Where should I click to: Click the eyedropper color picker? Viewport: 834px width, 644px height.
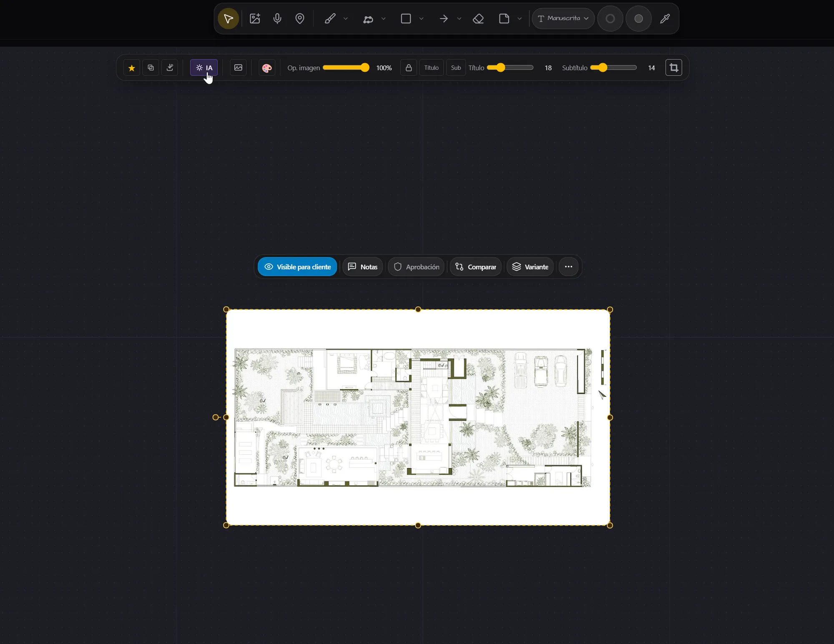click(665, 19)
